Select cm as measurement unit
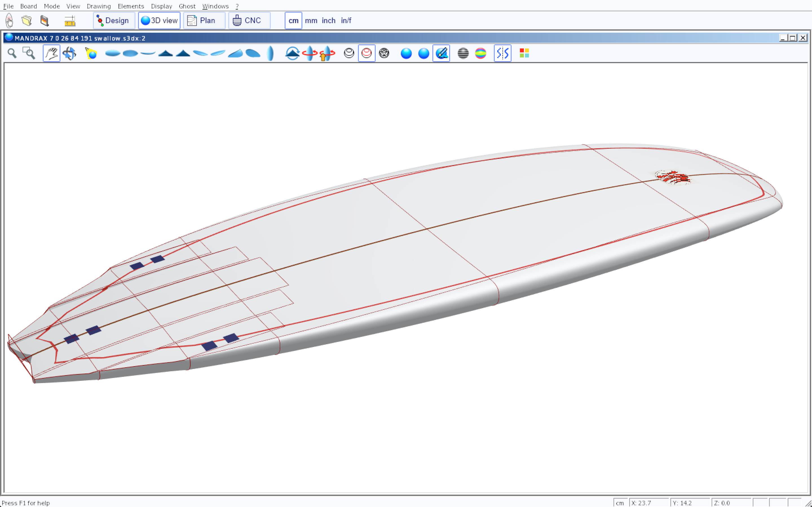Image resolution: width=812 pixels, height=507 pixels. coord(293,21)
